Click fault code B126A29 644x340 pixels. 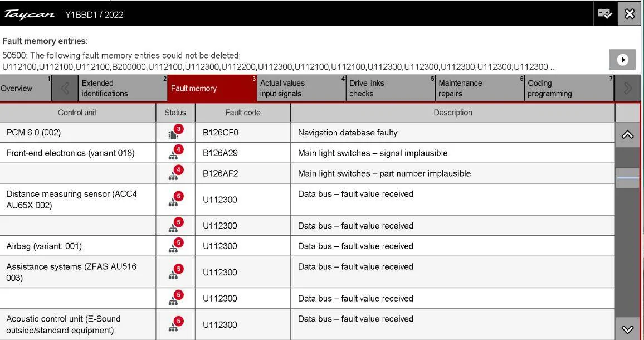coord(220,153)
